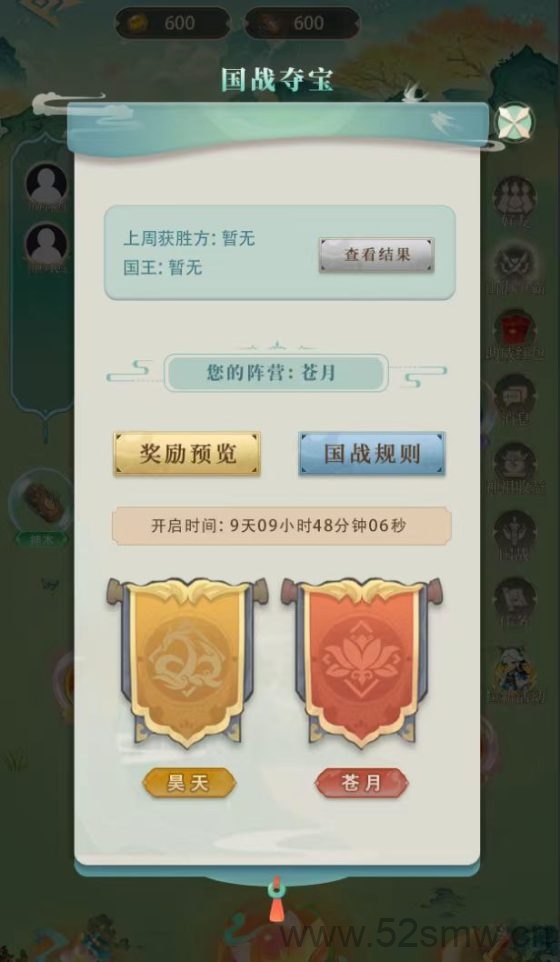Tap the 苍月 name label
Image resolution: width=560 pixels, height=962 pixels.
[362, 783]
